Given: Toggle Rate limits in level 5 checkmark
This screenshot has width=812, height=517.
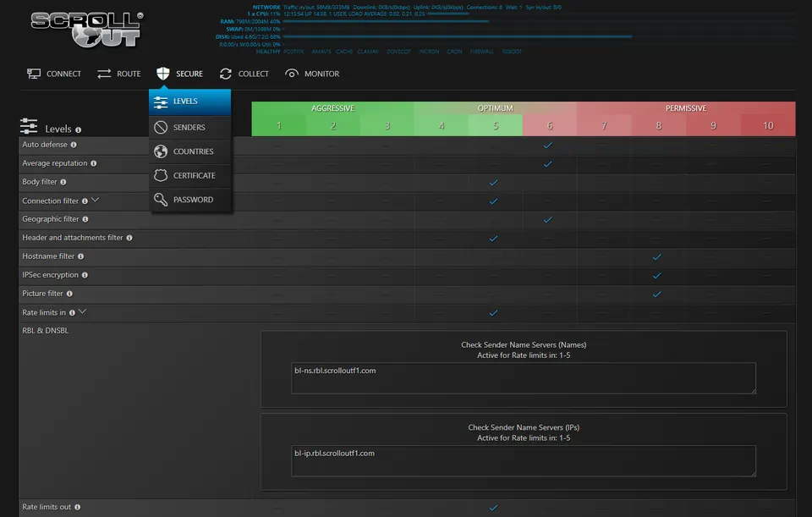Looking at the screenshot, I should [x=493, y=313].
